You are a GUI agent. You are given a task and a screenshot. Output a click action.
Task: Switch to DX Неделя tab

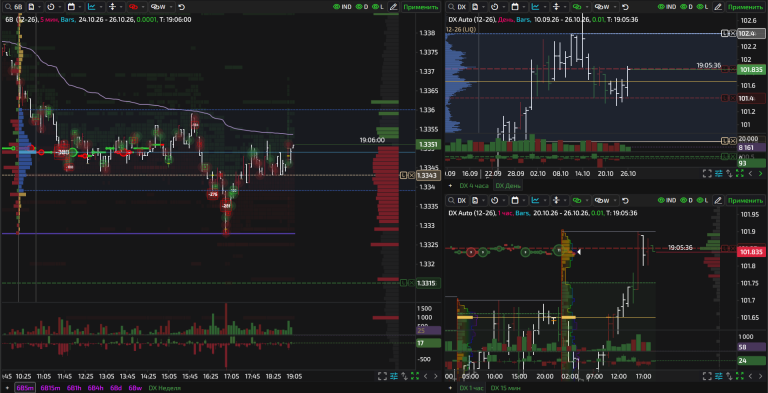[164, 388]
